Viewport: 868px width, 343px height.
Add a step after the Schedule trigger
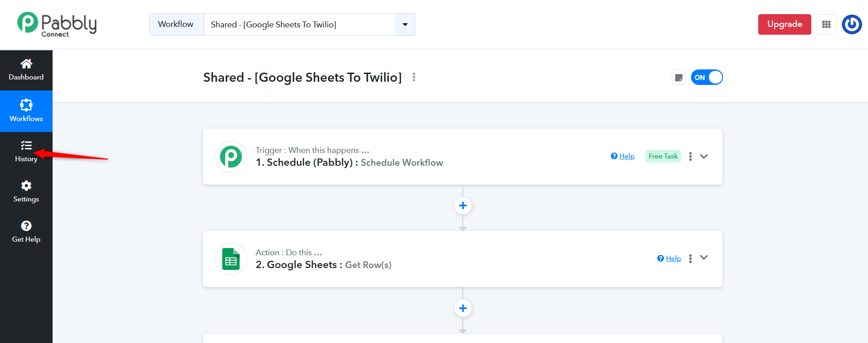point(463,206)
